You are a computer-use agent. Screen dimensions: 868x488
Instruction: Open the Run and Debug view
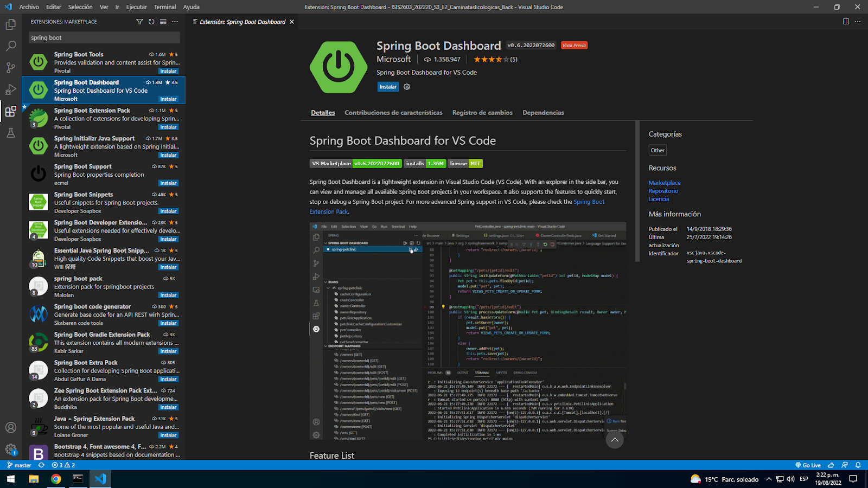pyautogui.click(x=10, y=89)
